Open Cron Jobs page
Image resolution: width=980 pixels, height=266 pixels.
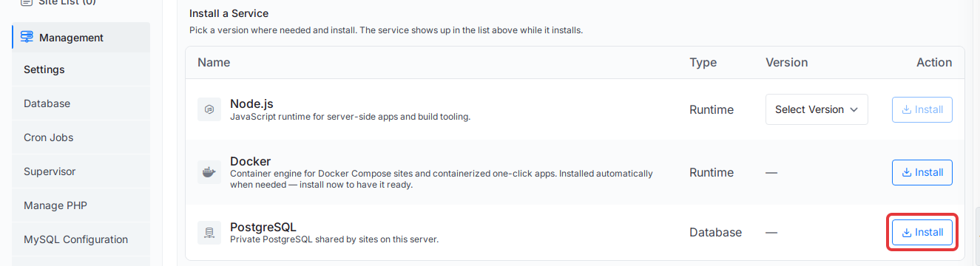point(81,137)
